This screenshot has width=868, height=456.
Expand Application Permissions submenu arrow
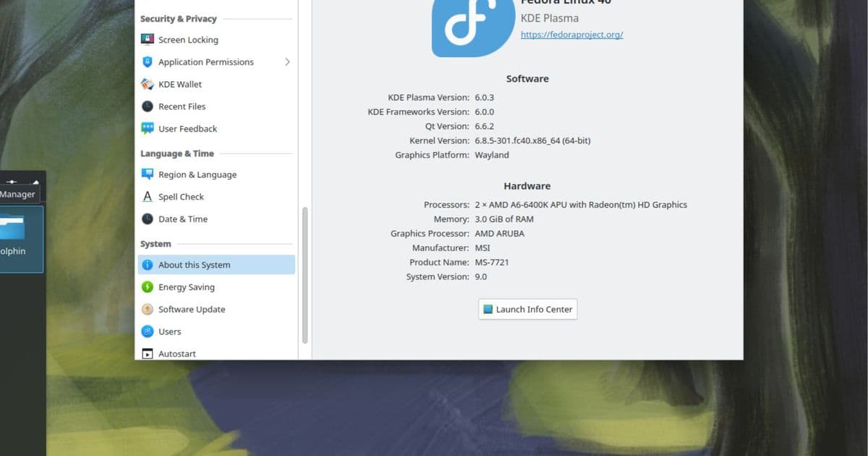[287, 62]
